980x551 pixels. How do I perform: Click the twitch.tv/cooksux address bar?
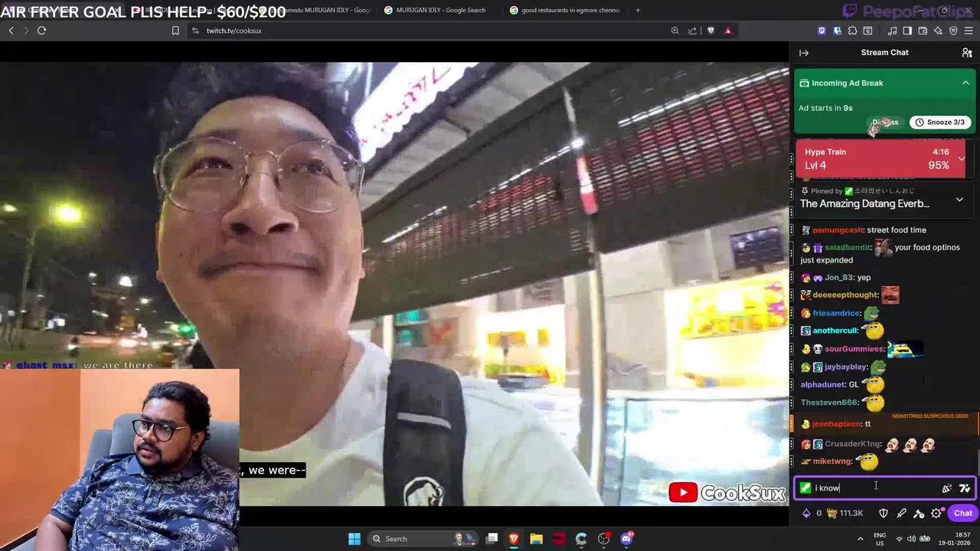coord(429,31)
